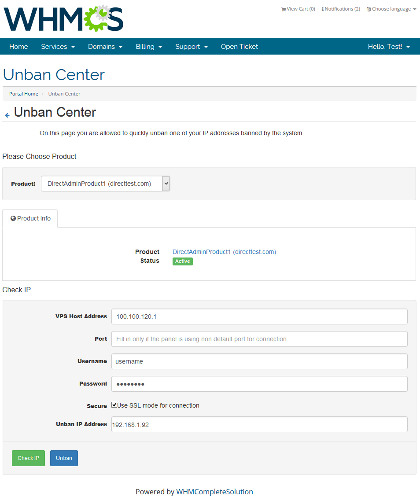Click the green Active status badge

point(183,261)
